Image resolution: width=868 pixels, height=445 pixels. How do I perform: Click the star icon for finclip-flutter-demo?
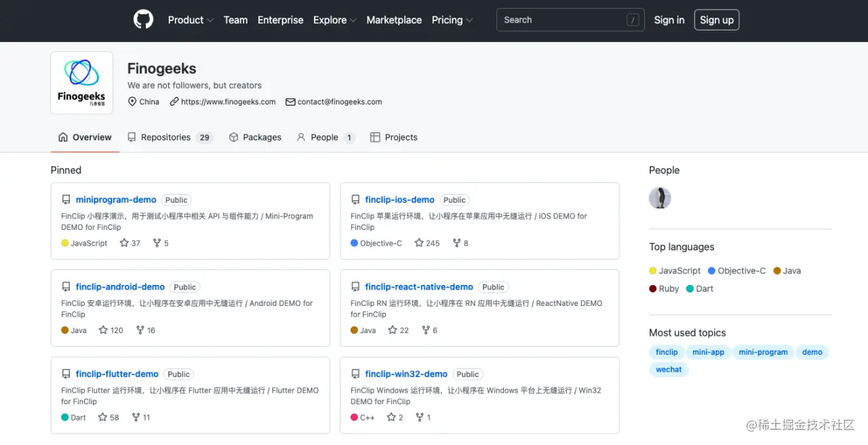pyautogui.click(x=102, y=417)
